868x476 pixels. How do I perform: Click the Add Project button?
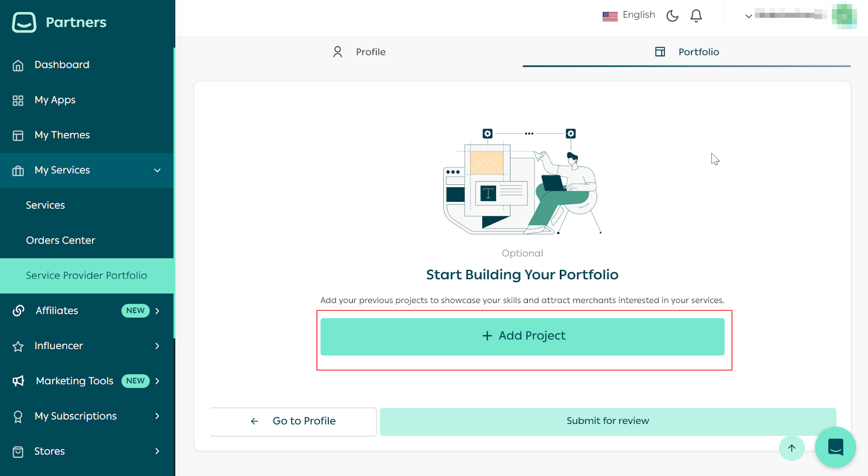522,336
